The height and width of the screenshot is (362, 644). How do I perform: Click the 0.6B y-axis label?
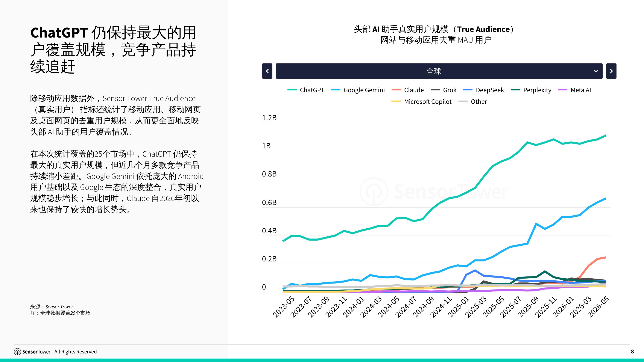point(269,202)
